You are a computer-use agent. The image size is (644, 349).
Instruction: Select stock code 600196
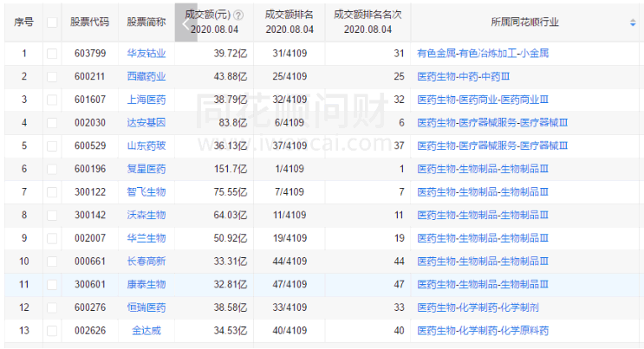[90, 169]
